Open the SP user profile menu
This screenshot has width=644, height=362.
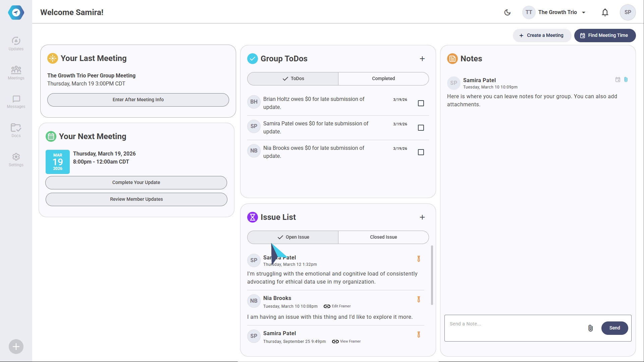[x=628, y=12]
